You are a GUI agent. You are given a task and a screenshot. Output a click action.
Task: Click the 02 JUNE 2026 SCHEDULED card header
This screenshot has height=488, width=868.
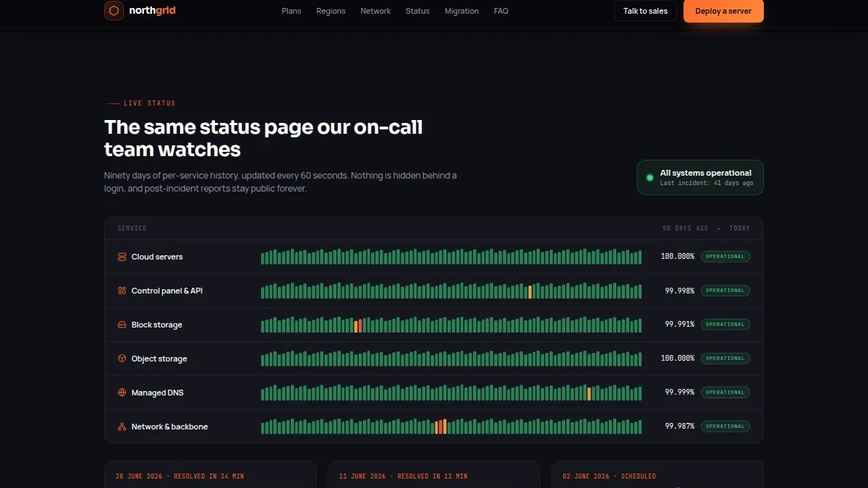pyautogui.click(x=610, y=476)
